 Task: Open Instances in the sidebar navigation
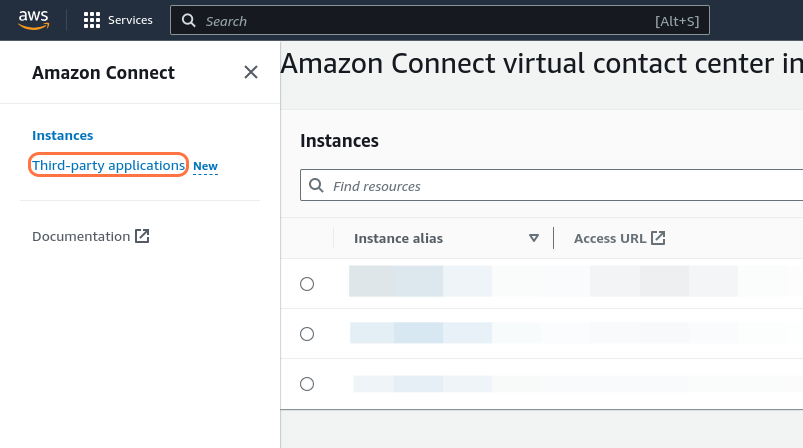tap(62, 135)
